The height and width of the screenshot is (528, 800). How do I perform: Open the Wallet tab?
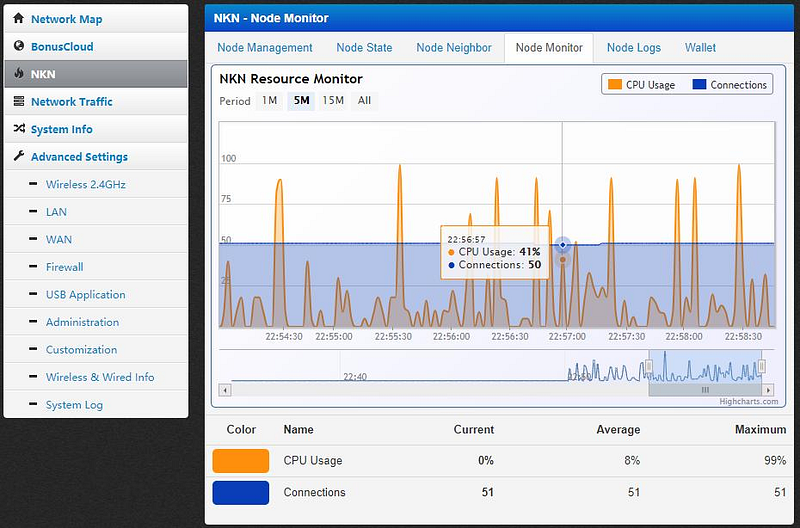(701, 47)
